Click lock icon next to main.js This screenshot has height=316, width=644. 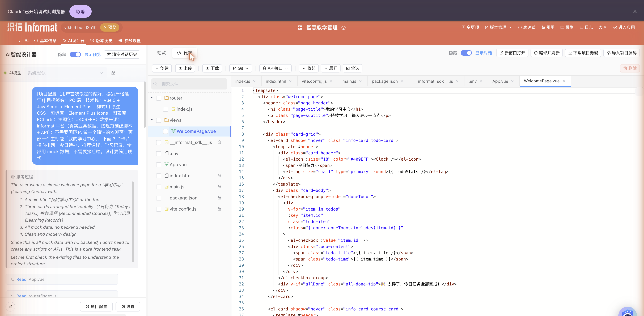[x=219, y=187]
